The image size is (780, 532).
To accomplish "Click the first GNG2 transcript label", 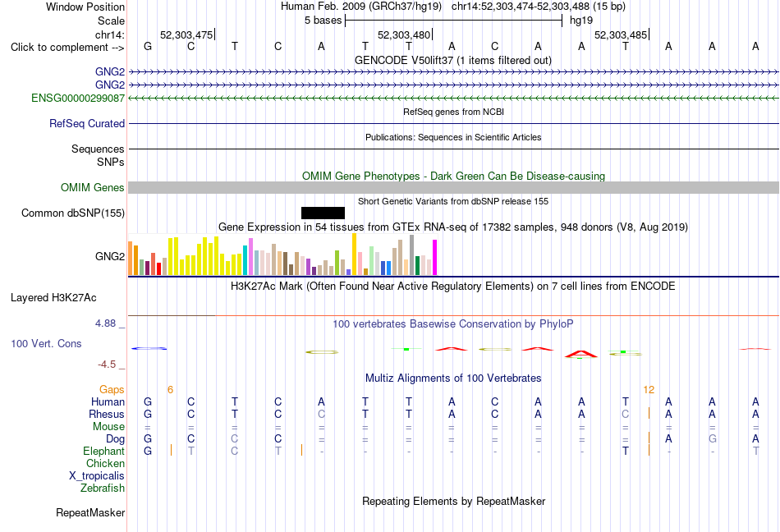I will (x=110, y=71).
